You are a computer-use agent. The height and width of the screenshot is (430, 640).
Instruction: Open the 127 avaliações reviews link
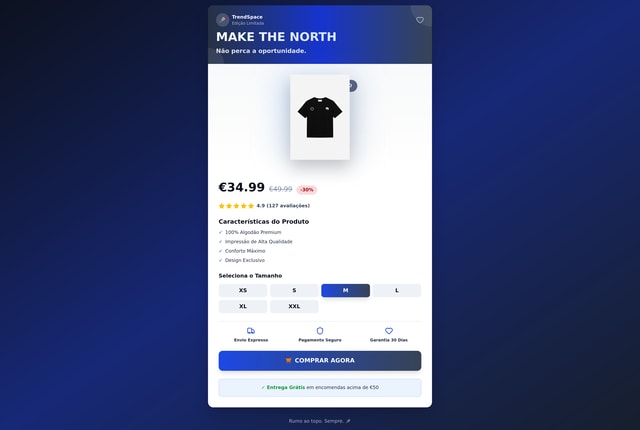tap(288, 206)
